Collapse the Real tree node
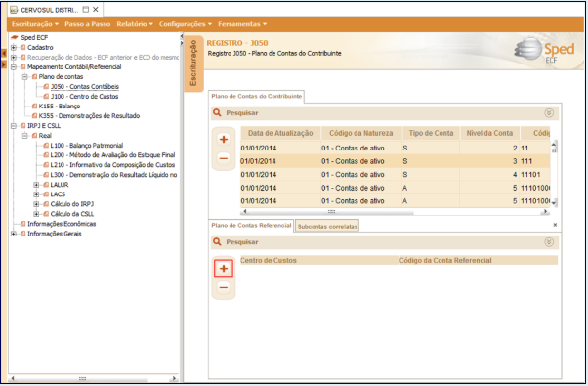This screenshot has height=386, width=588. tap(24, 136)
